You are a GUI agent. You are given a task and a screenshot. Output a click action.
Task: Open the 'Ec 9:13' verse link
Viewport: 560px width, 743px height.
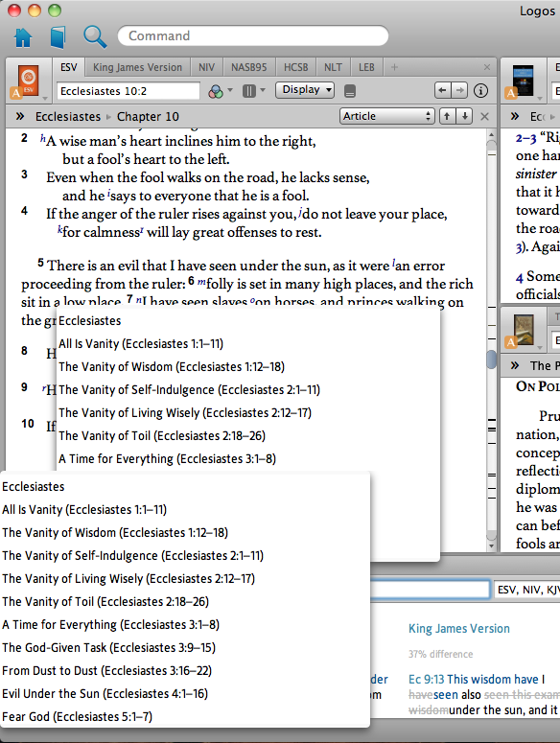(x=427, y=680)
